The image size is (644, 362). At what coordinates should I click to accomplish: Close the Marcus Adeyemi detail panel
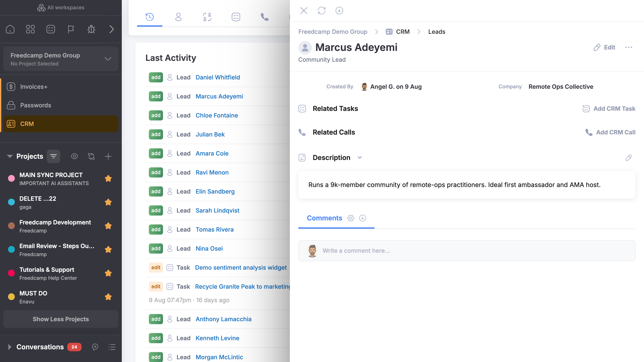[303, 11]
